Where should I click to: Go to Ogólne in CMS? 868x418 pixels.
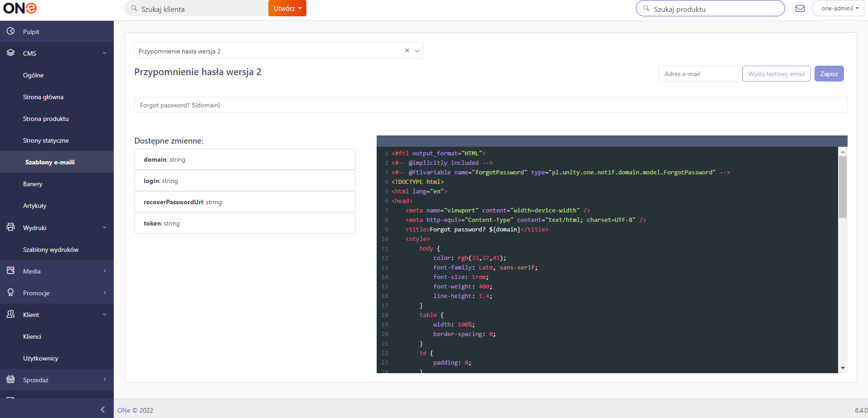pos(34,75)
